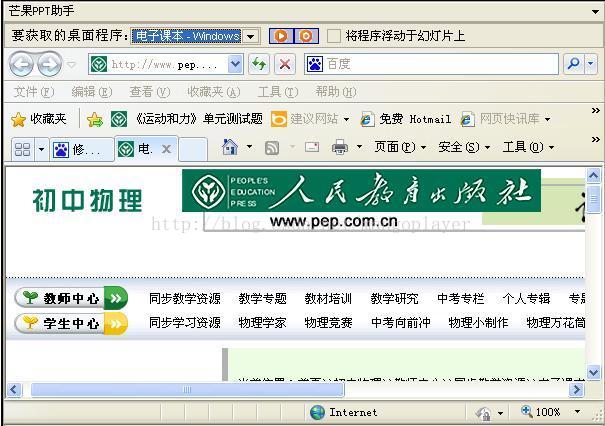Expand the desktop program combo box
605x426 pixels.
click(x=251, y=36)
